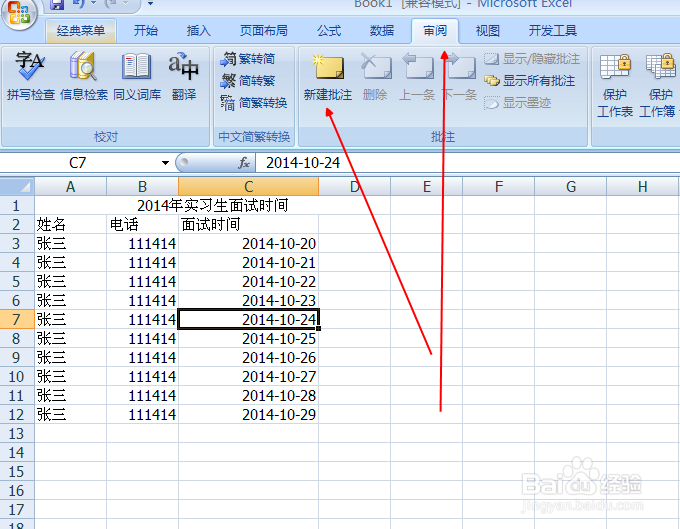The height and width of the screenshot is (529, 680).
Task: Toggle 显示所有批注
Action: [x=530, y=81]
